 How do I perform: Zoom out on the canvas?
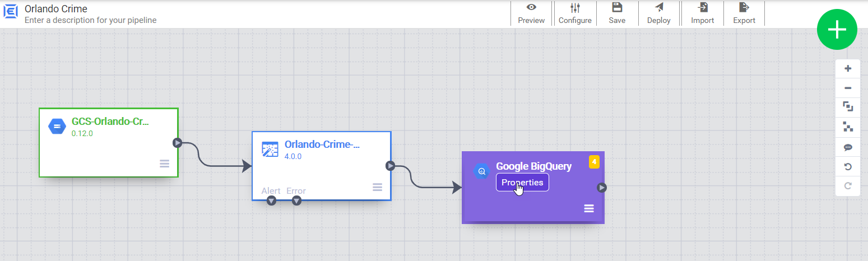[x=848, y=88]
